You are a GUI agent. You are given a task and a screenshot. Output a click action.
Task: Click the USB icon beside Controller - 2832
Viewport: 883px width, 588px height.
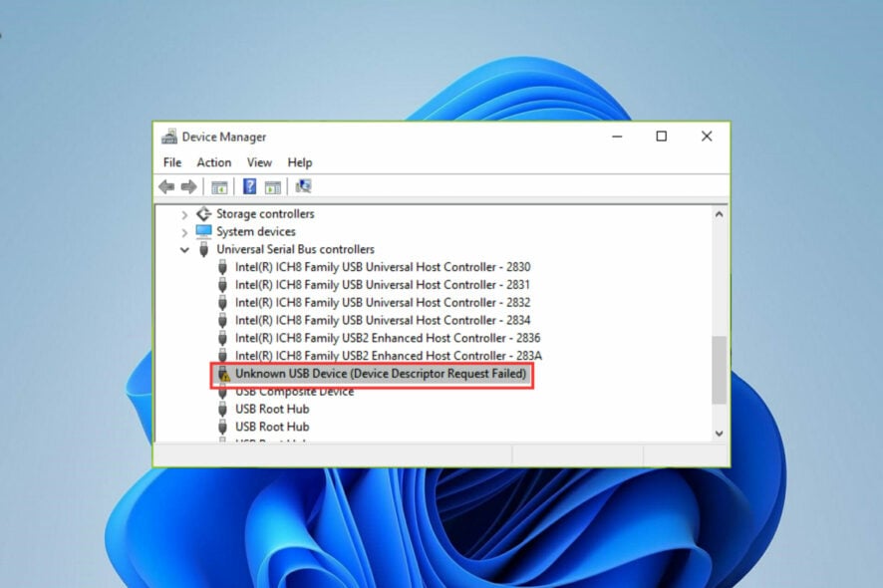click(222, 302)
